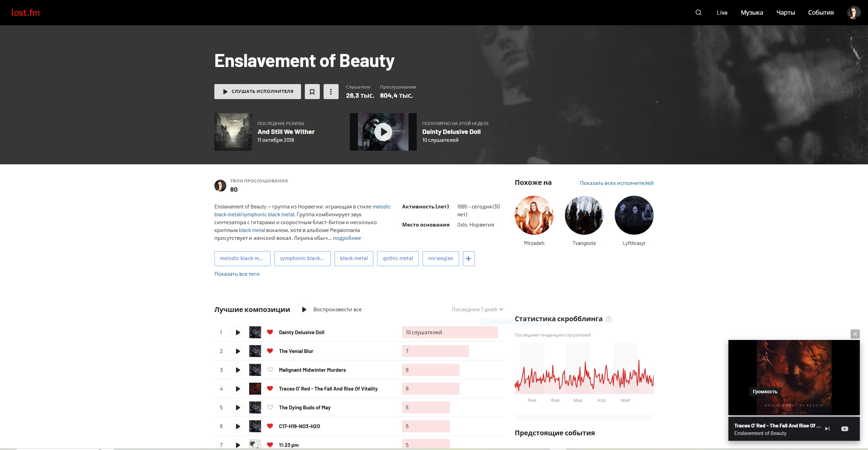
Task: Open Dainty Delusive Doll popular-this-week title
Action: point(451,132)
